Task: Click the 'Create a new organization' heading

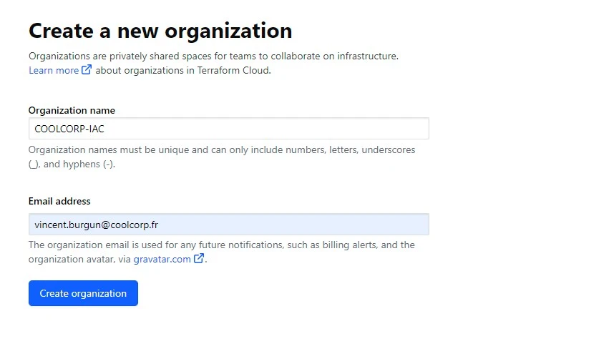Action: (160, 31)
